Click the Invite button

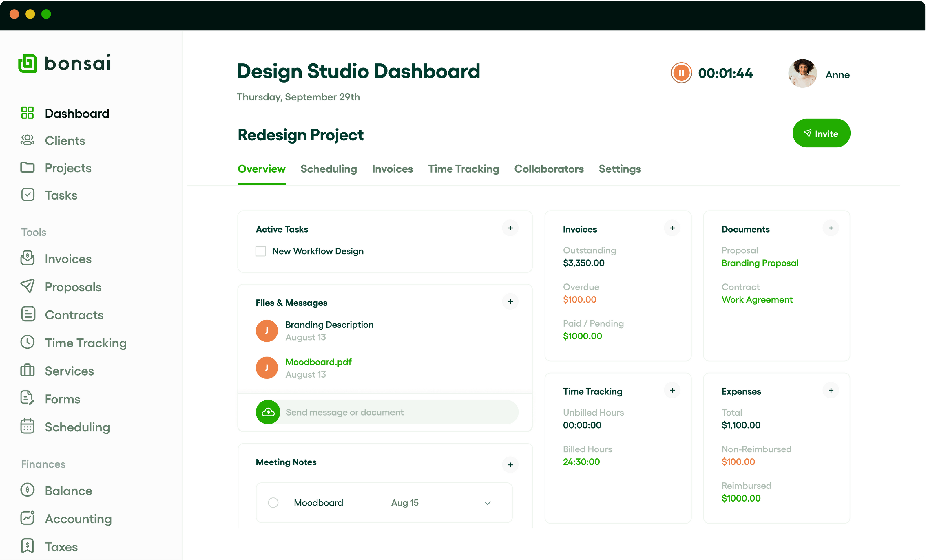point(821,133)
